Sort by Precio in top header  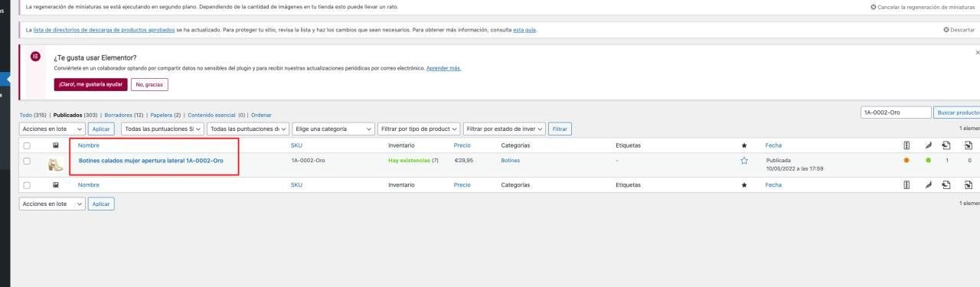[x=462, y=145]
